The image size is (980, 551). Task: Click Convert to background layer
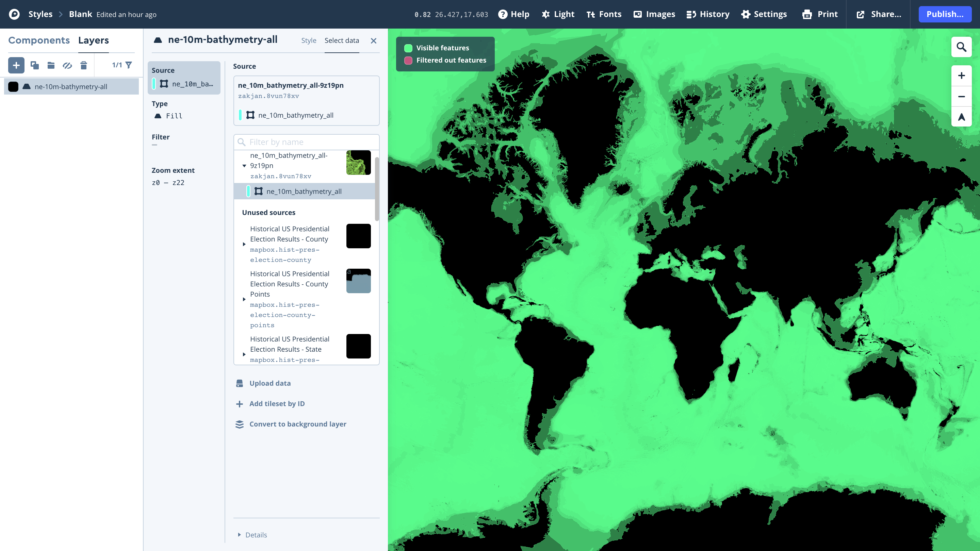click(297, 424)
